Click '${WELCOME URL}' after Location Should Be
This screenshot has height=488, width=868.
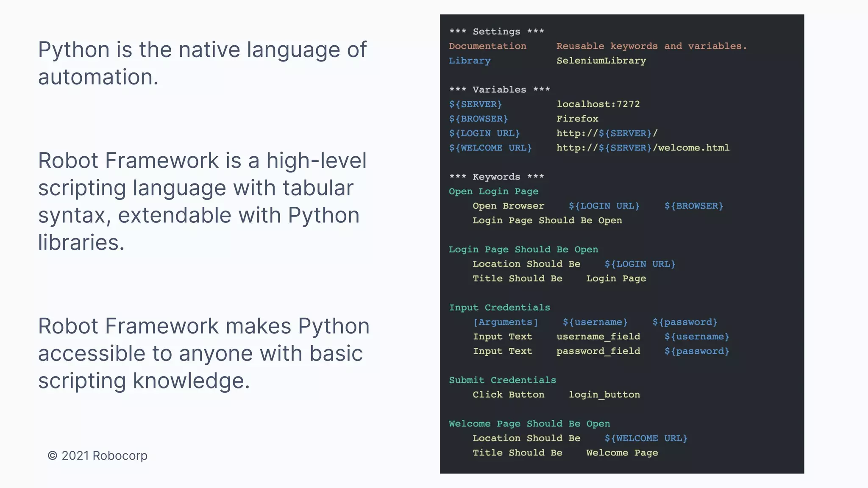click(x=645, y=438)
